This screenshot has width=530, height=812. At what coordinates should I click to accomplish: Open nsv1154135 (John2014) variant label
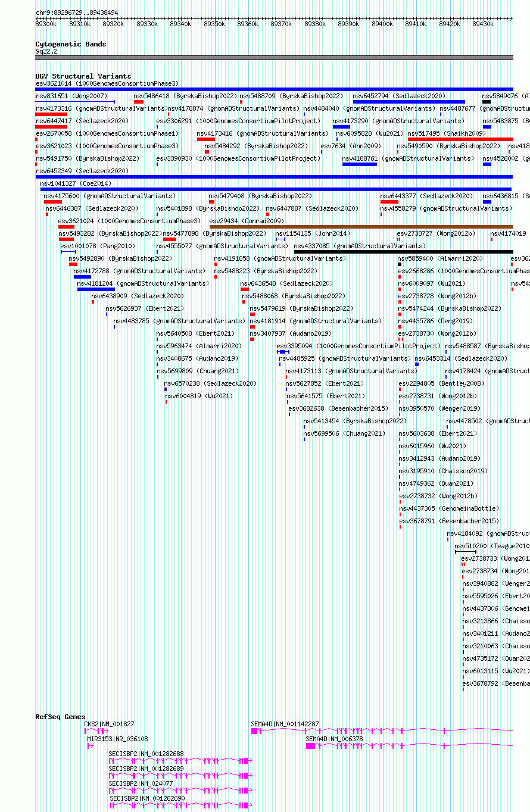313,233
